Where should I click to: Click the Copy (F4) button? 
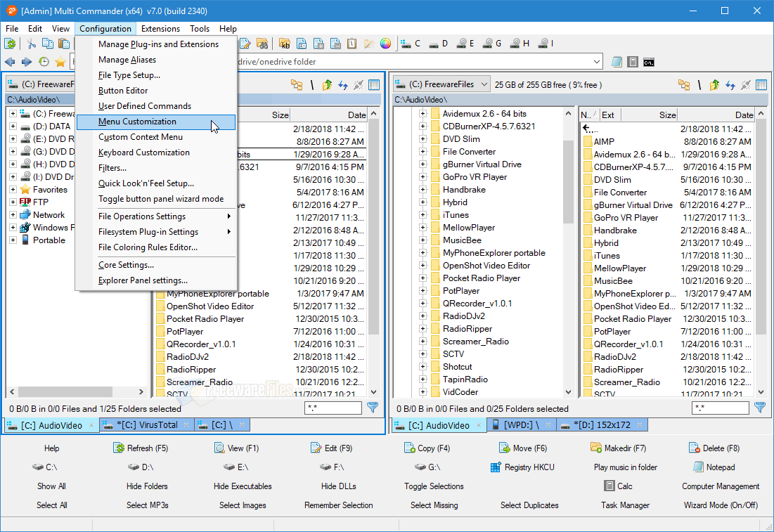[x=427, y=448]
